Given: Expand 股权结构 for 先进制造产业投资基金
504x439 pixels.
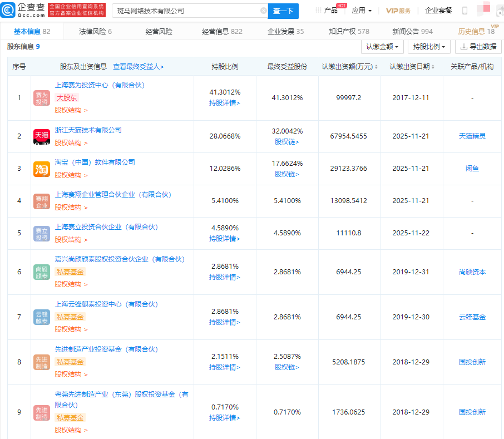Looking at the screenshot, I should click(71, 374).
